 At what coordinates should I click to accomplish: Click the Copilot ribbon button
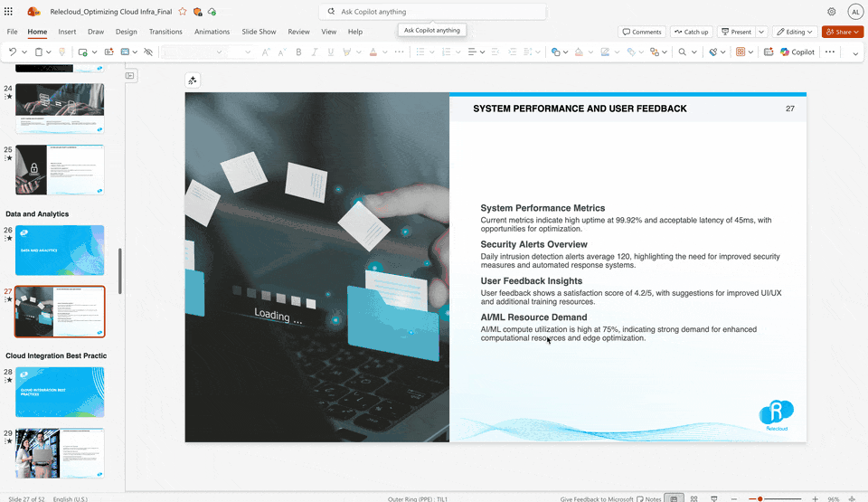pos(797,52)
